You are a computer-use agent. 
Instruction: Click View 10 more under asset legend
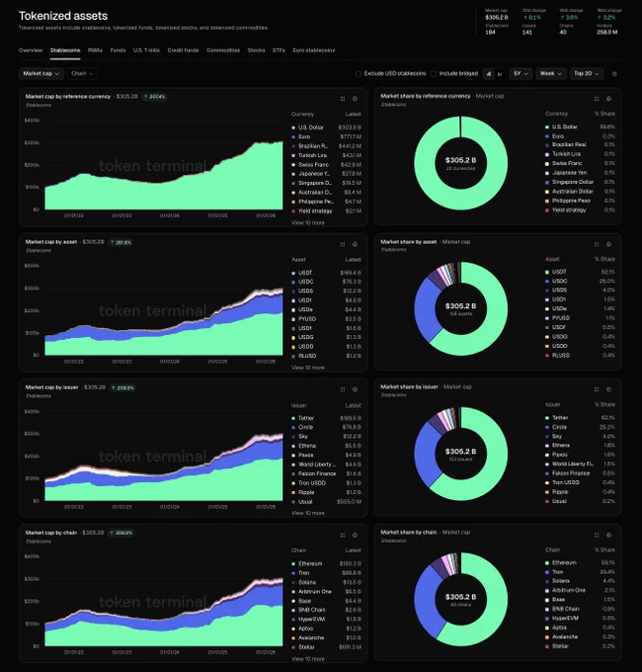pyautogui.click(x=308, y=368)
